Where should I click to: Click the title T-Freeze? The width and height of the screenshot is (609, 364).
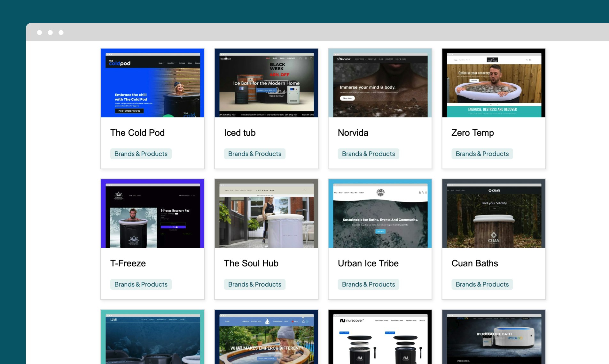128,263
